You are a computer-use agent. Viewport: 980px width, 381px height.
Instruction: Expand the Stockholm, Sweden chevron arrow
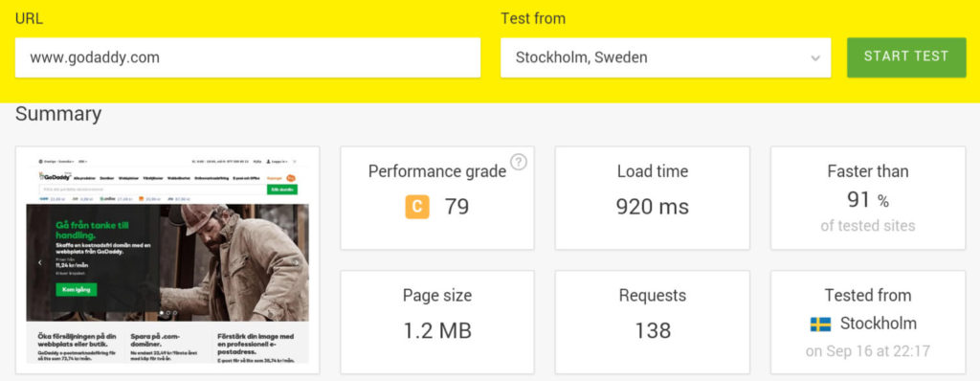(815, 57)
